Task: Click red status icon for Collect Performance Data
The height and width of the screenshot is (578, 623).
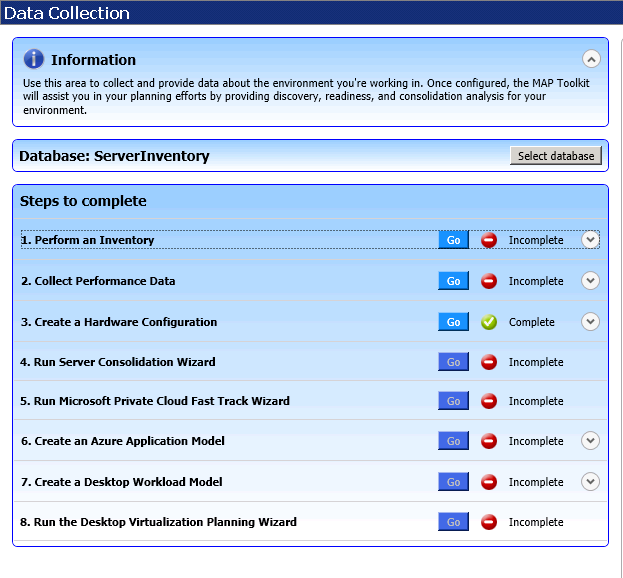Action: coord(489,281)
